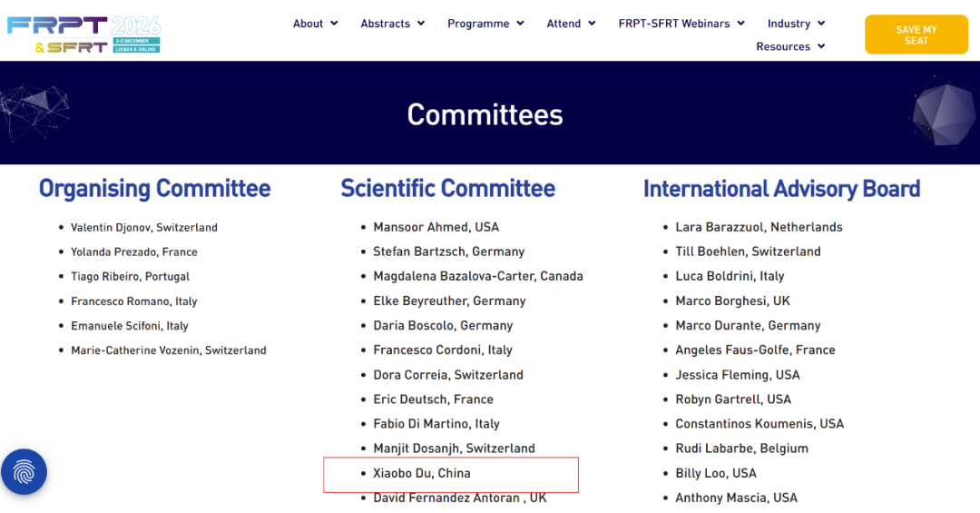Open the Resources menu item
980x513 pixels.
[x=783, y=46]
